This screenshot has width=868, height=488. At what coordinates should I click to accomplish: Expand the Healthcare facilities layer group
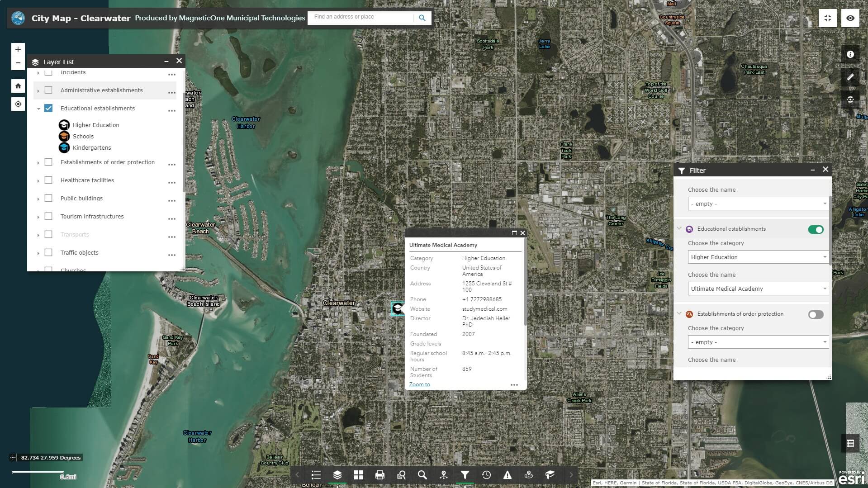(x=38, y=180)
